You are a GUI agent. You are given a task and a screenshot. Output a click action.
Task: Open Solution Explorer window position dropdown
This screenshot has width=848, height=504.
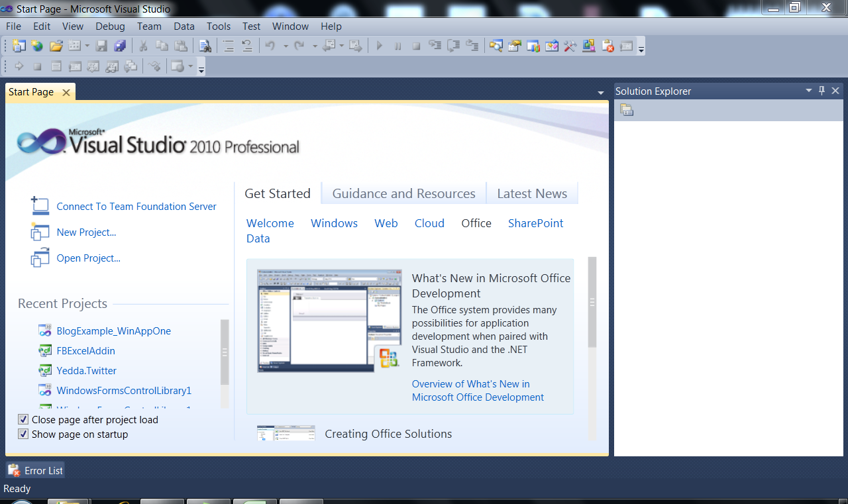pos(808,91)
